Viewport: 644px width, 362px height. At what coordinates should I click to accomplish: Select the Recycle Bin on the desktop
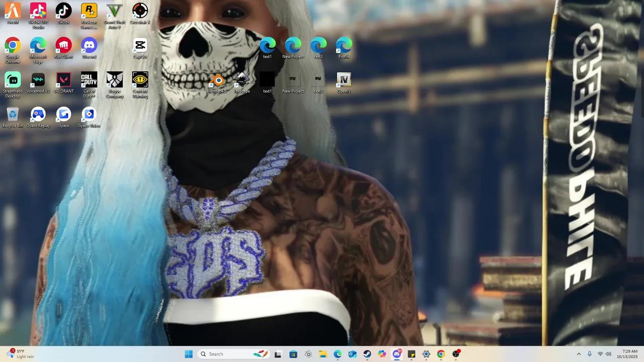coord(13,118)
